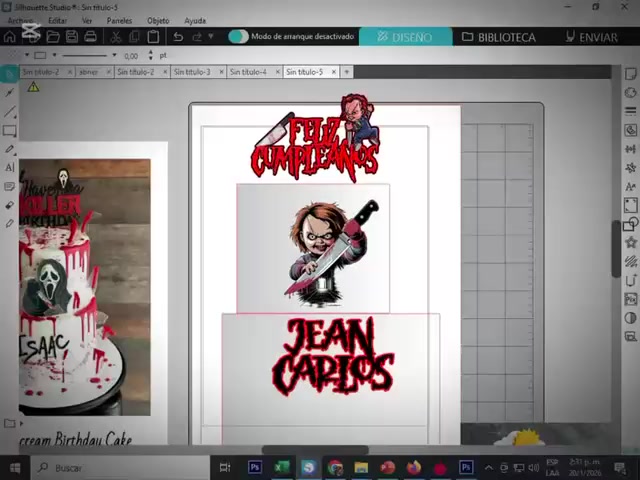The image size is (640, 480).
Task: Expand the redo history dropdown arrow
Action: pyautogui.click(x=211, y=36)
